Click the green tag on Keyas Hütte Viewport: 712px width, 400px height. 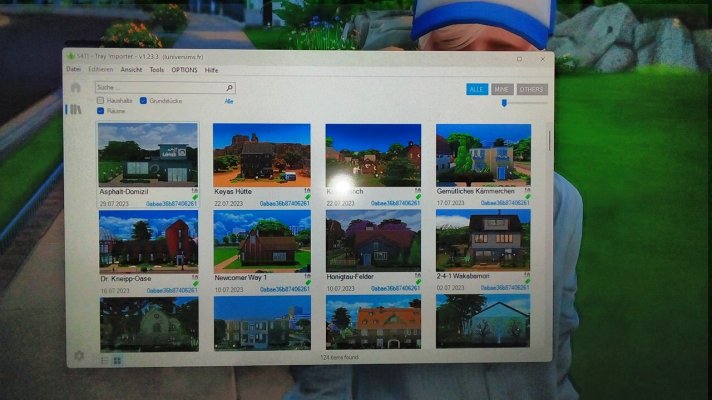(308, 197)
